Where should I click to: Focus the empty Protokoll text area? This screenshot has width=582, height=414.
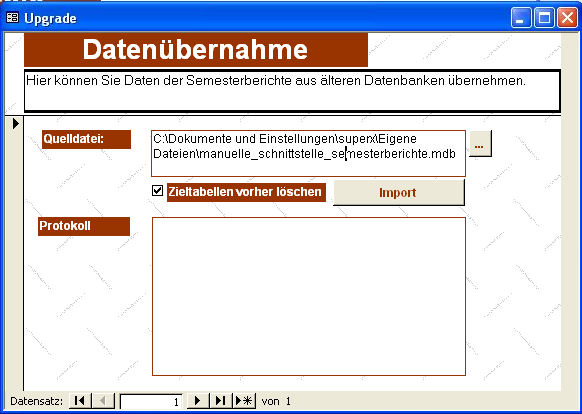click(308, 296)
